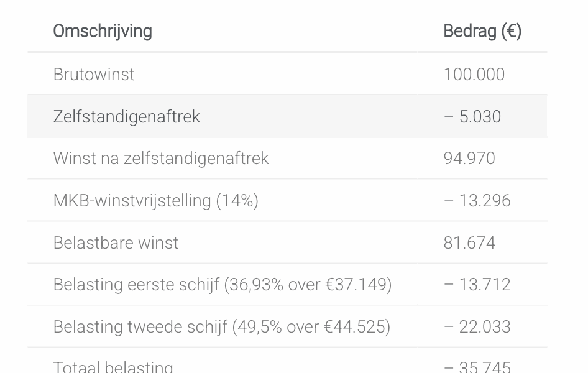Select the Brutowinst row label
Screen dimensions: 588x373
click(x=94, y=74)
